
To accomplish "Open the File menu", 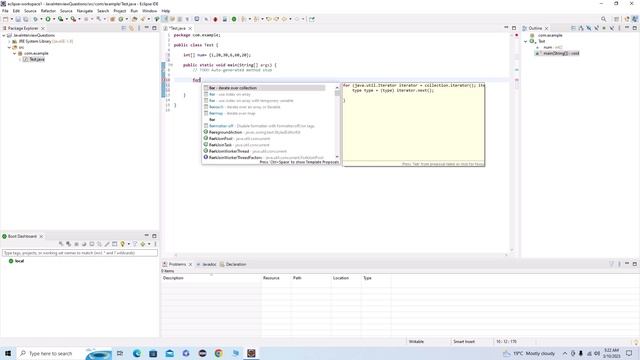I will point(5,11).
